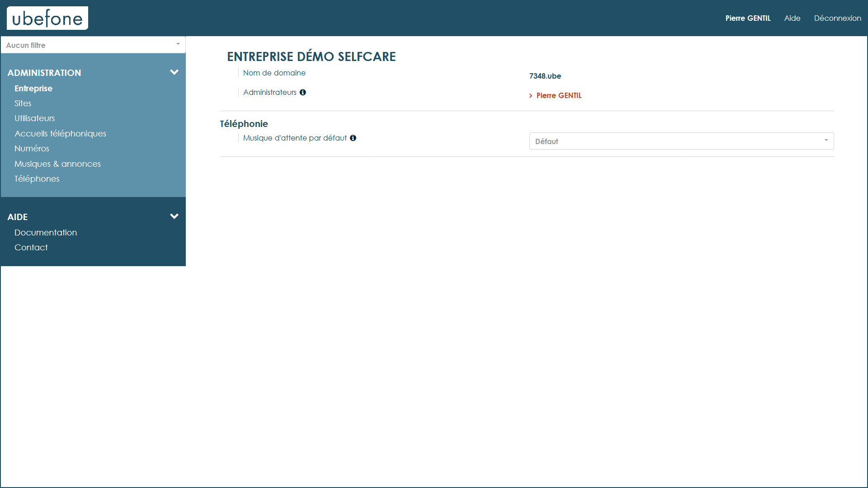The height and width of the screenshot is (488, 868).
Task: Click the ENTREPRISE DÉMO SELFCARE title
Action: 311,56
